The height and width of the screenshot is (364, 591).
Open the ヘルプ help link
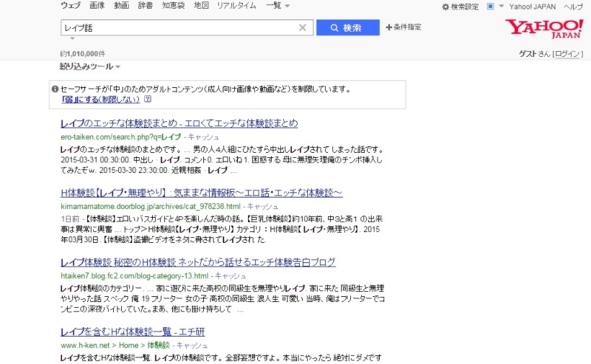(x=573, y=7)
